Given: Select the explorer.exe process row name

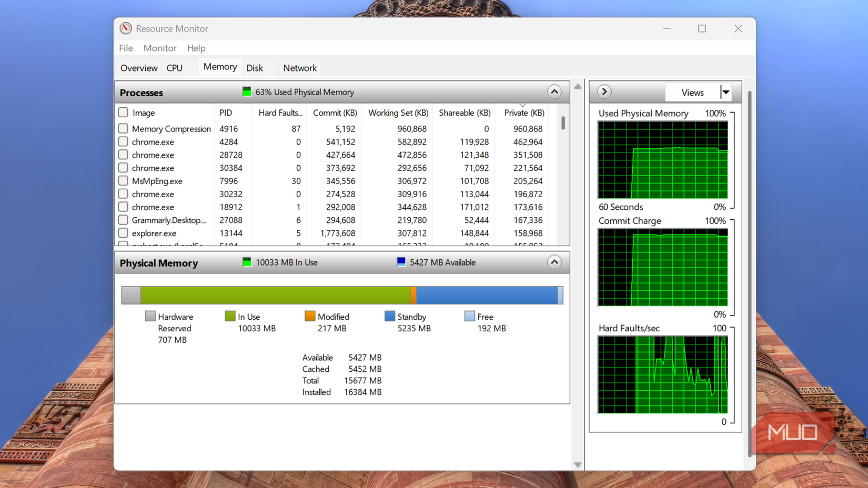Looking at the screenshot, I should pyautogui.click(x=154, y=233).
